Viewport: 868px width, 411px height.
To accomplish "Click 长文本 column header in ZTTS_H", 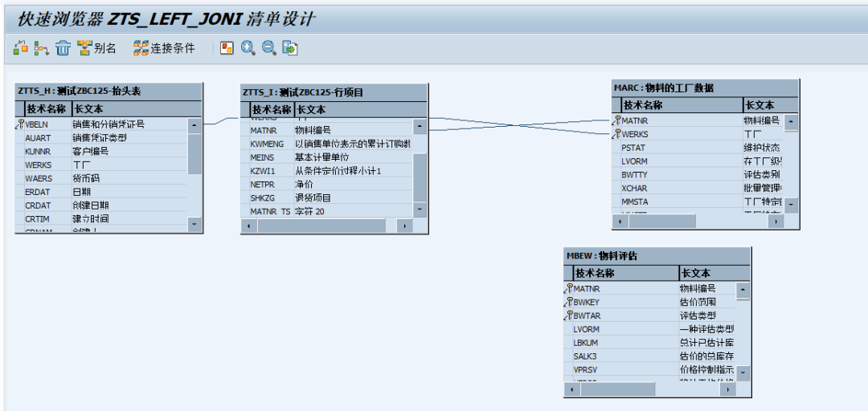I will coord(136,108).
